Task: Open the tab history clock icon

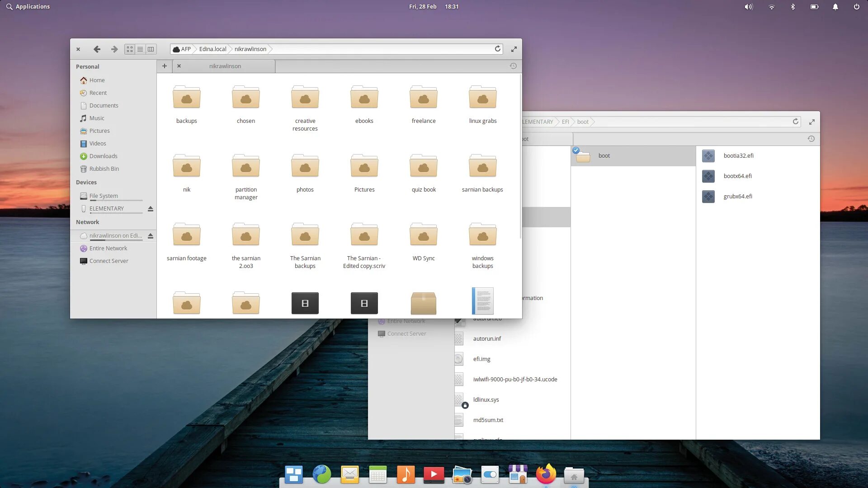Action: click(x=513, y=66)
